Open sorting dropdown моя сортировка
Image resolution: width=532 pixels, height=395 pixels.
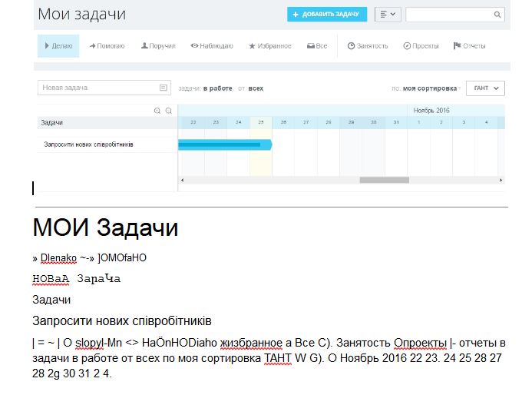430,88
